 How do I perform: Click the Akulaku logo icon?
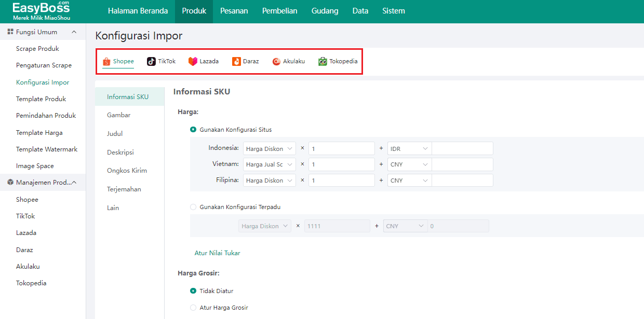point(276,61)
